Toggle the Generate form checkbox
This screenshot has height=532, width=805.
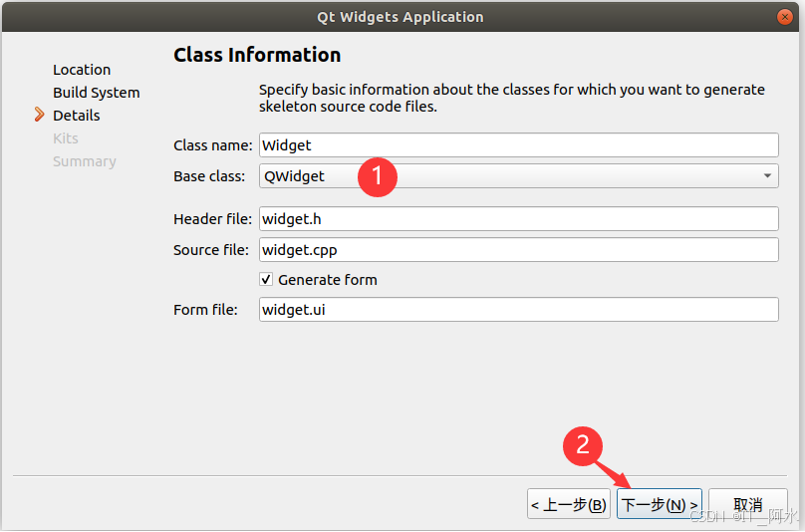(266, 279)
